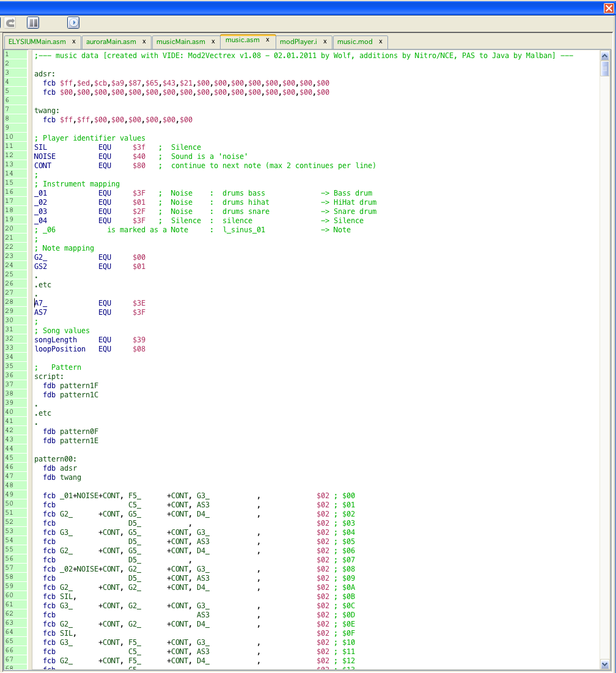Click the vertical scrollbar thumb
616x673 pixels.
click(x=605, y=67)
